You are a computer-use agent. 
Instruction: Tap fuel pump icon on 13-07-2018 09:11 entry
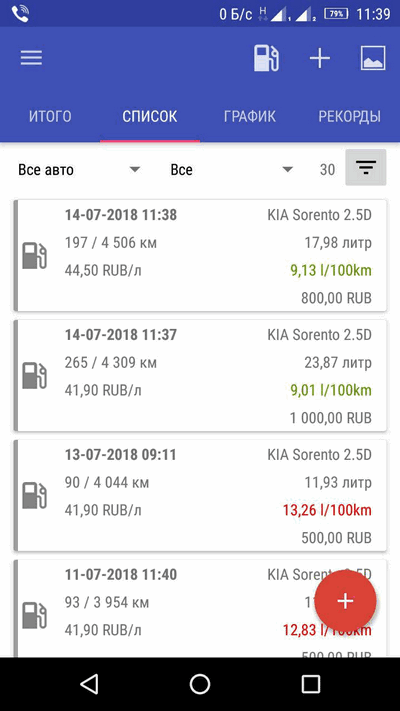[34, 495]
